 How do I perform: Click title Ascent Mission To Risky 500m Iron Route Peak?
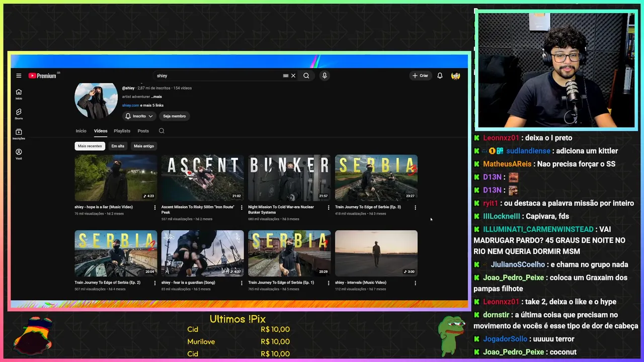[x=198, y=210]
